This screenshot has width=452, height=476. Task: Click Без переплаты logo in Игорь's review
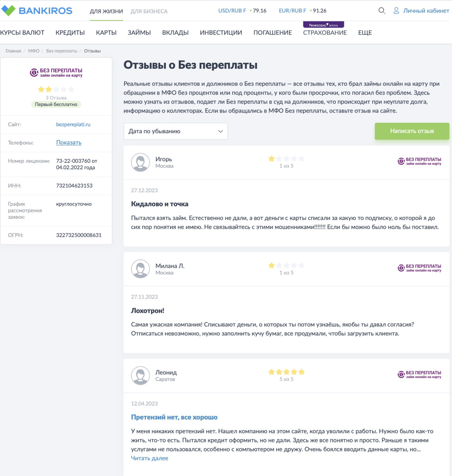point(419,161)
